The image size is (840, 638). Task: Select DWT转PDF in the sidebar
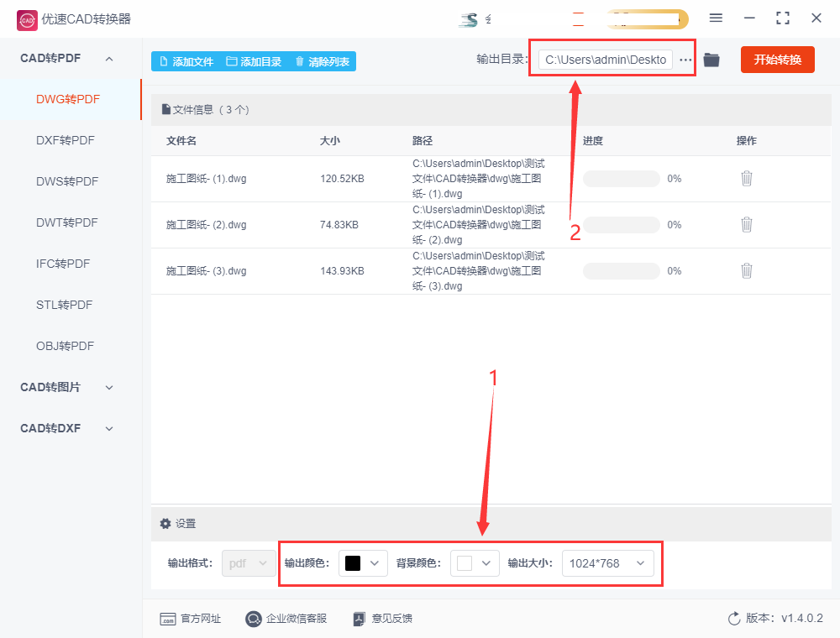point(67,222)
